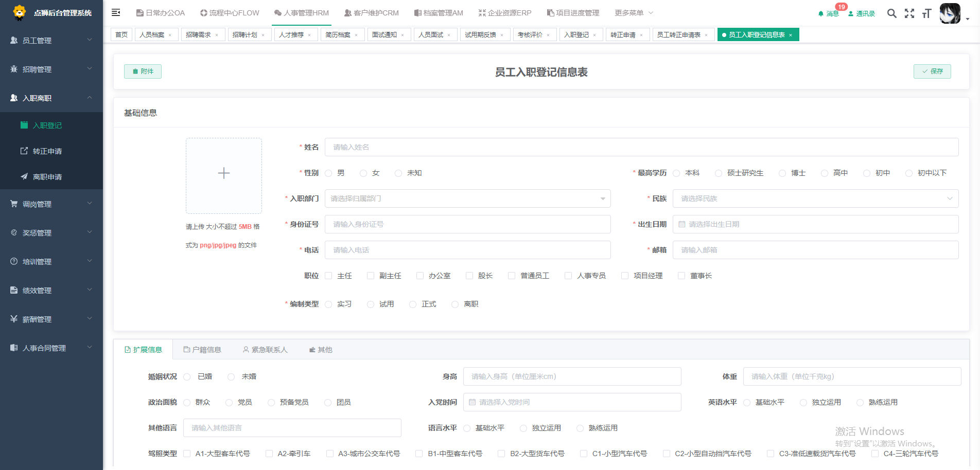Screen dimensions: 980x470
Task: Expand 薪酬管理 sidebar group
Action: tap(51, 319)
